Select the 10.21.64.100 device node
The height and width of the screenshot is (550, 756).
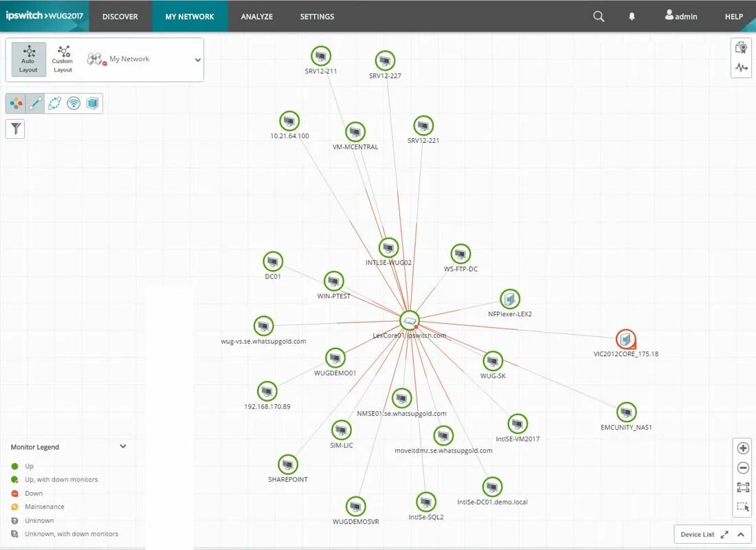[289, 121]
